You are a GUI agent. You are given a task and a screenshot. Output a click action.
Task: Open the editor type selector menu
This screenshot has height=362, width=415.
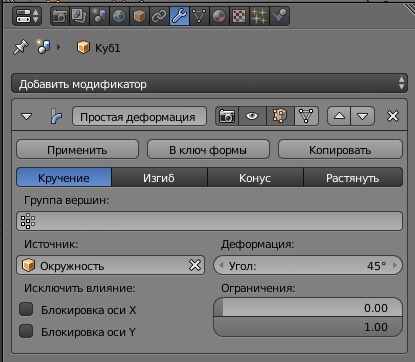click(27, 16)
